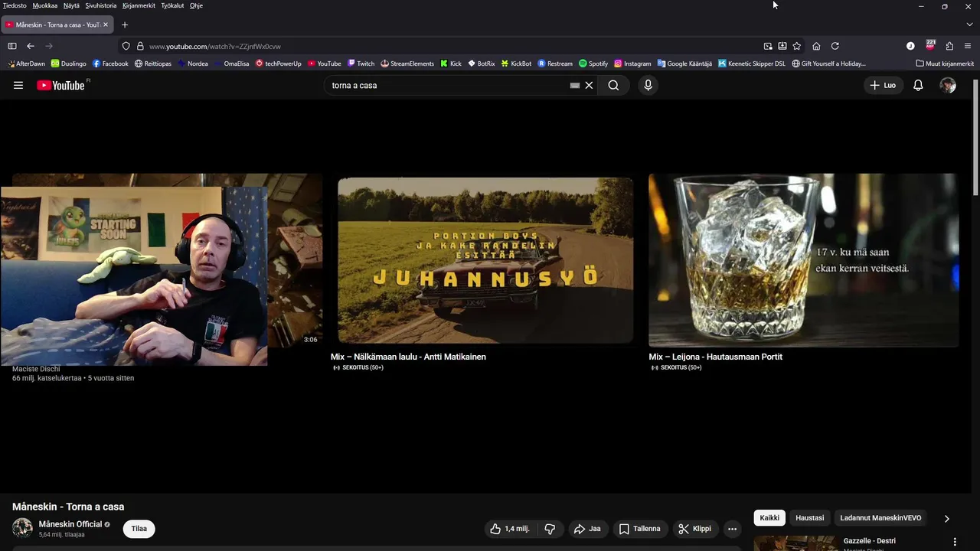The image size is (980, 551).
Task: Go to the YouTube home logo
Action: pos(61,85)
